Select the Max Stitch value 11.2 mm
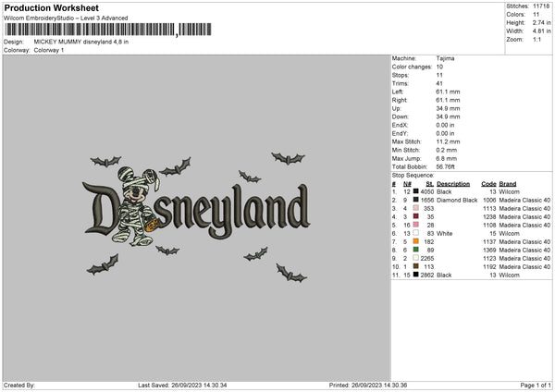 point(448,141)
